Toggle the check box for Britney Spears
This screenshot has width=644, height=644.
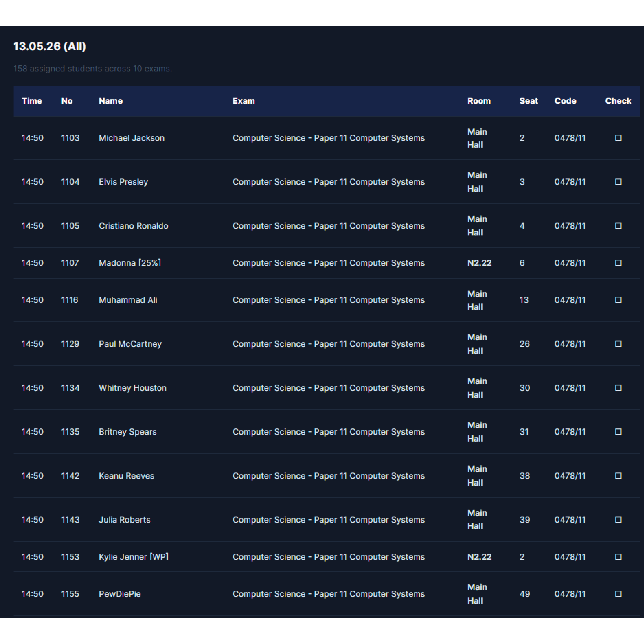[x=618, y=432]
